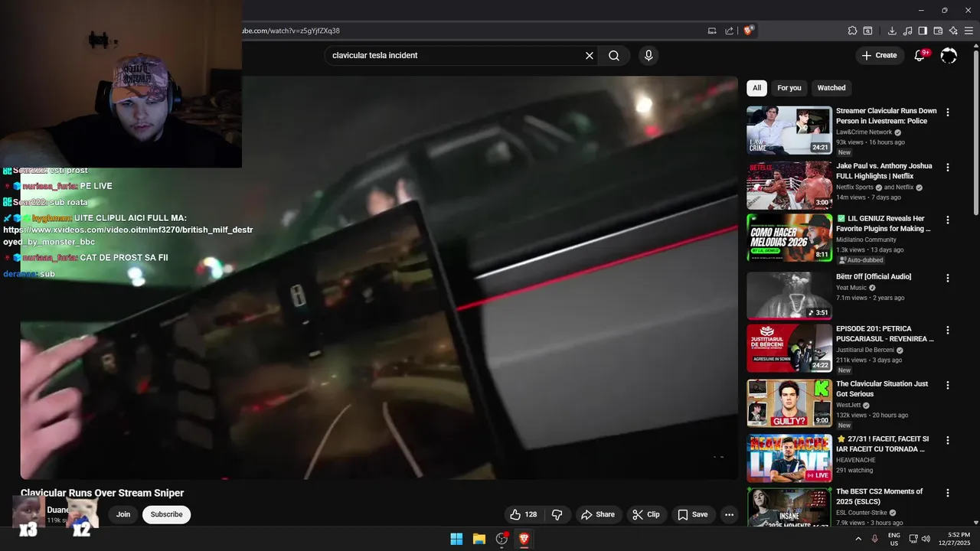The height and width of the screenshot is (551, 980).
Task: Click the Save button
Action: [693, 514]
